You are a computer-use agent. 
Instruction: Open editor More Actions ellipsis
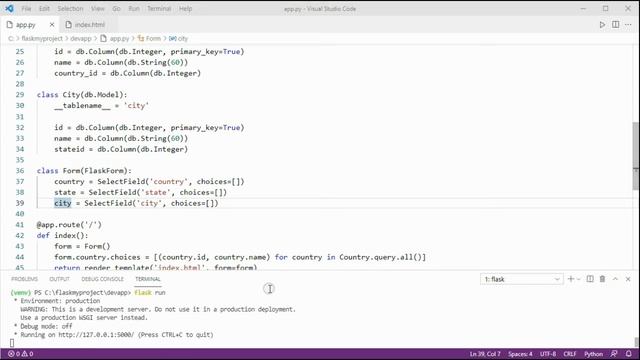click(x=628, y=25)
